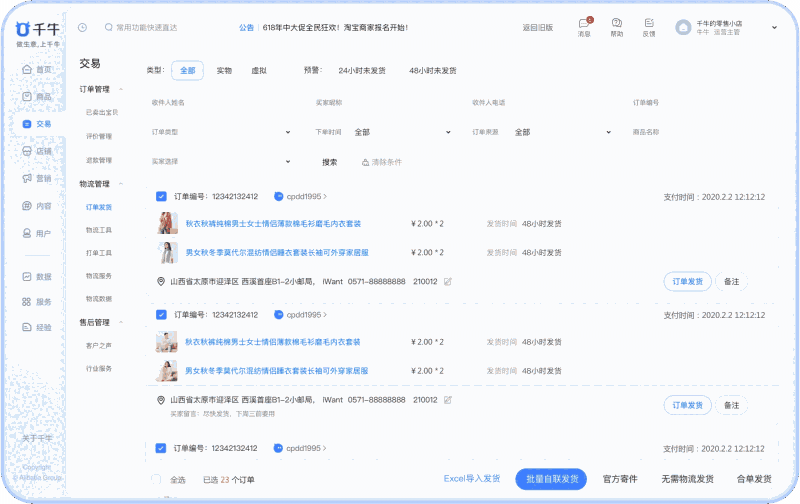Screen dimensions: 800x504
Task: Open the 内容 content sidebar icon
Action: [x=27, y=206]
